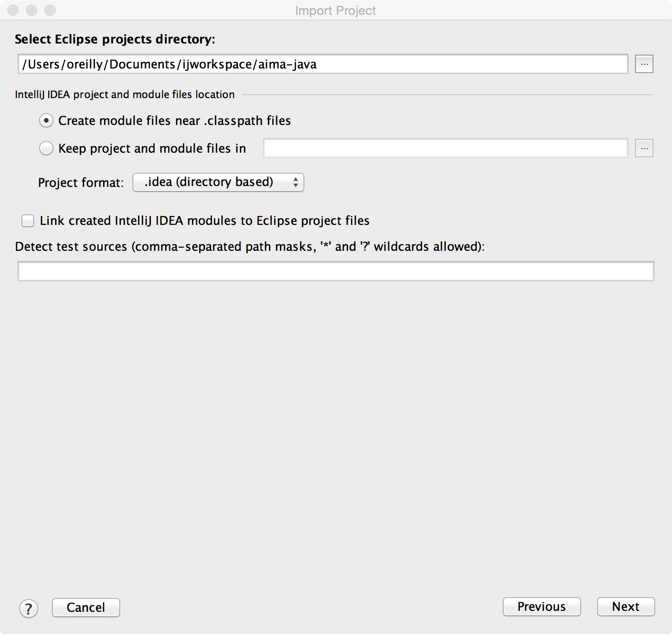The height and width of the screenshot is (634, 672).
Task: Click the 'Detect test sources' label text
Action: coord(249,247)
